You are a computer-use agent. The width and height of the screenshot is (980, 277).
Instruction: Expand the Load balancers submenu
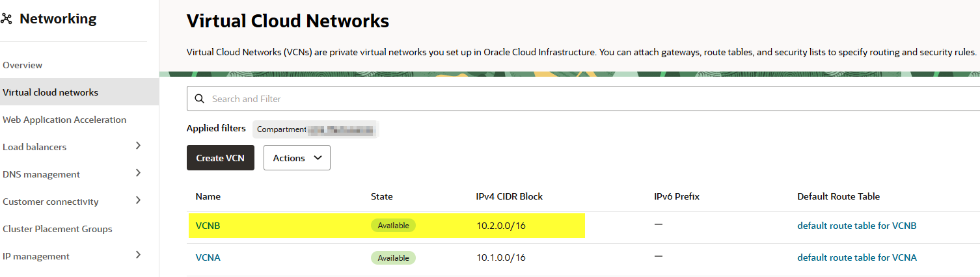tap(138, 146)
